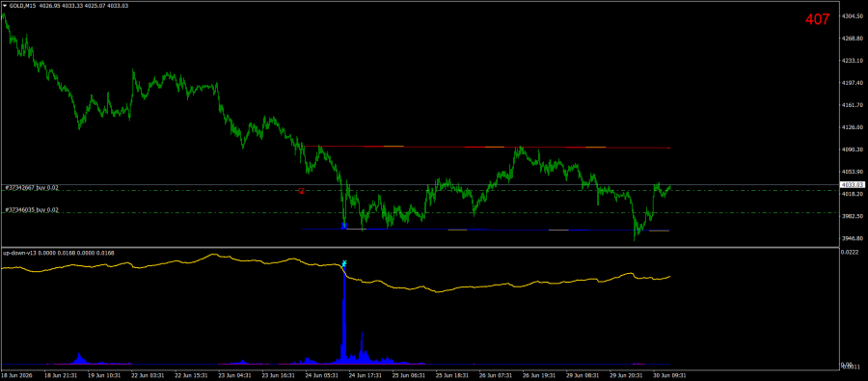Click time axis label 24 Jun 05:31

pos(321,375)
